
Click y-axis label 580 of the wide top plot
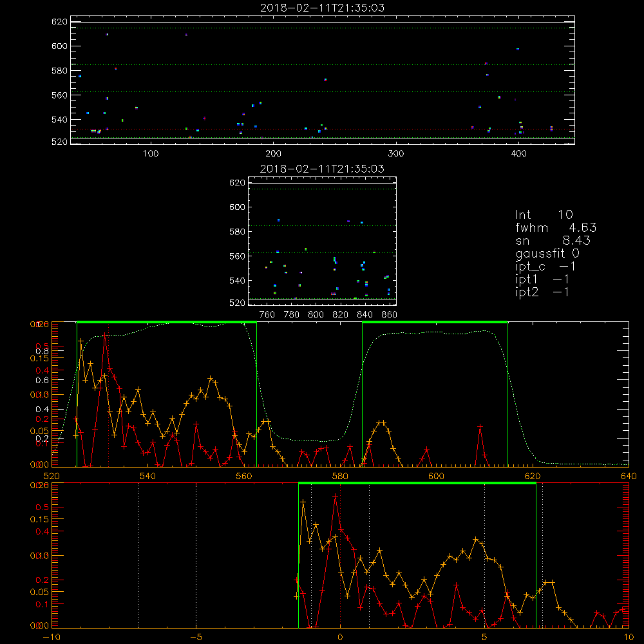click(x=59, y=71)
